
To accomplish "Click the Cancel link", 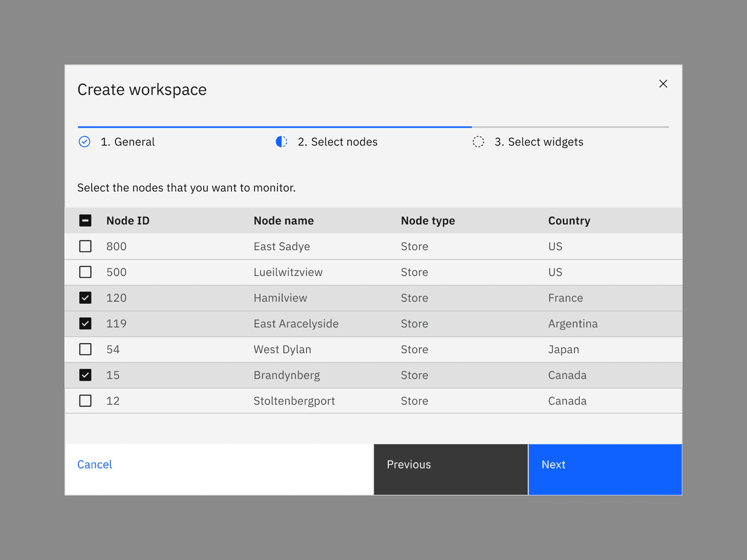I will coord(95,464).
